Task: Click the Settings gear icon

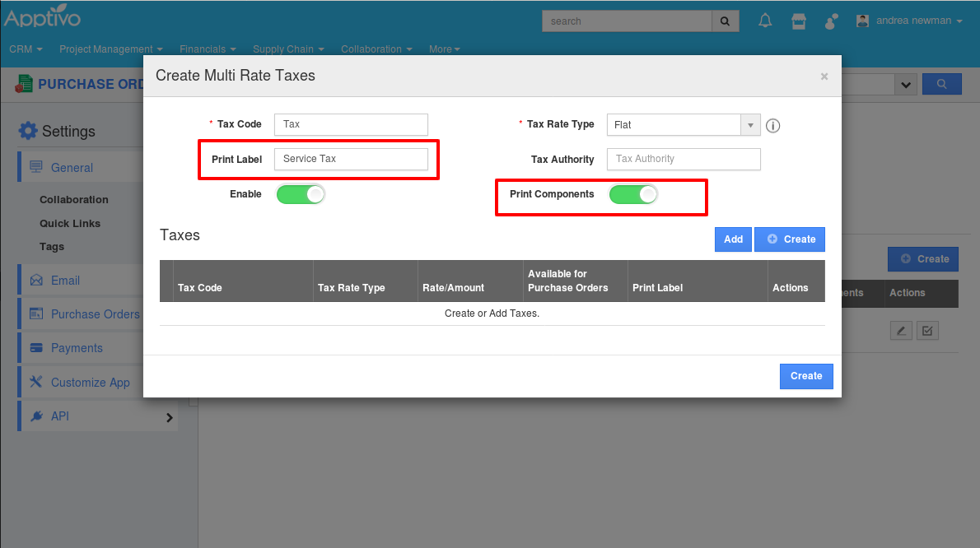Action: pos(28,131)
